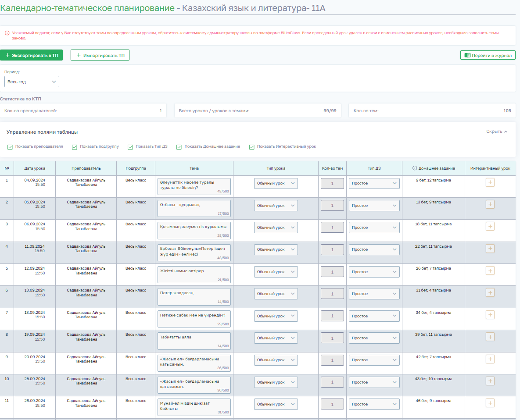Expand Тип ДЗ dropdown in row 4
Image resolution: width=520 pixels, height=420 pixels.
[x=374, y=249]
